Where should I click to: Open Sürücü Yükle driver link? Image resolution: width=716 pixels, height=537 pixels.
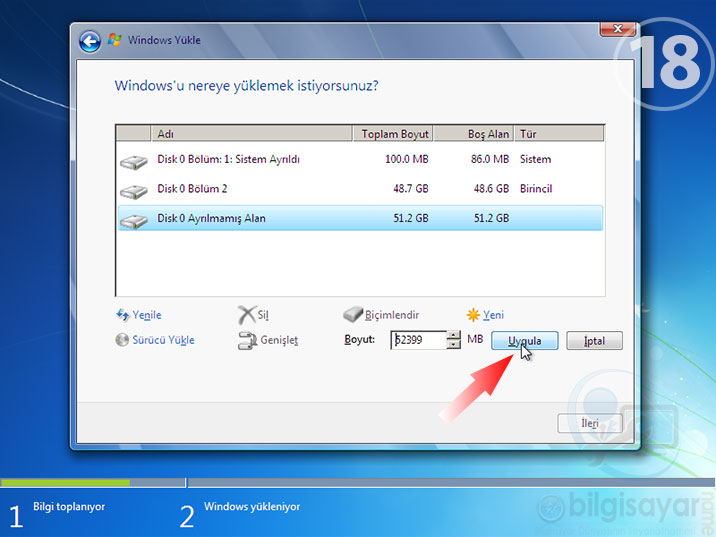[163, 340]
